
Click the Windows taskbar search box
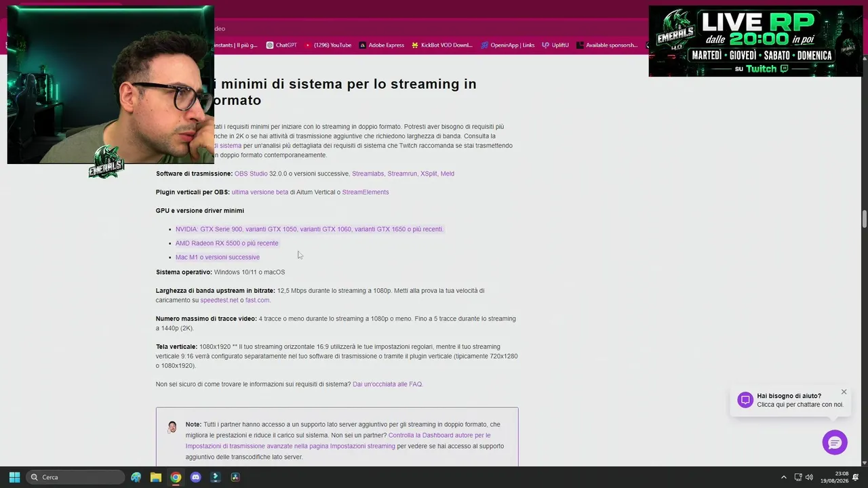point(75,477)
